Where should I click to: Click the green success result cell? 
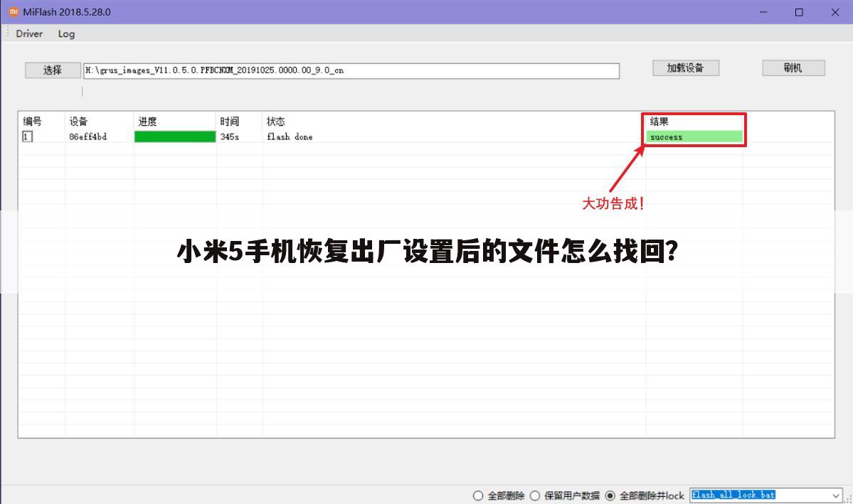(694, 137)
